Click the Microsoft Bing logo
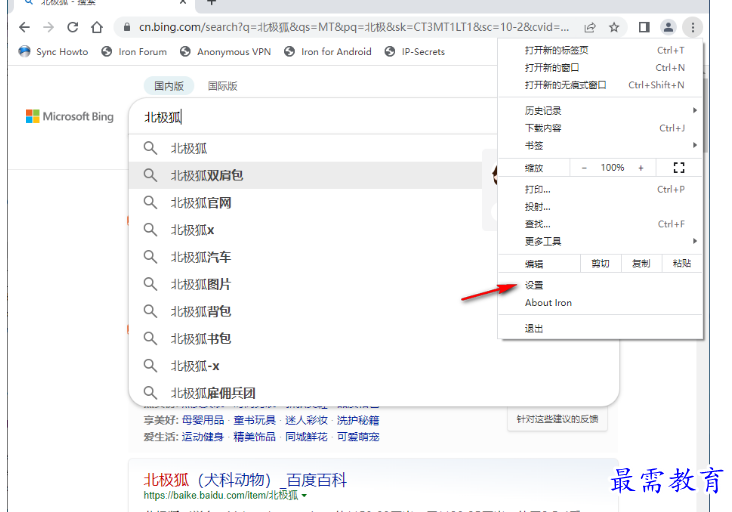The image size is (732, 512). 70,116
